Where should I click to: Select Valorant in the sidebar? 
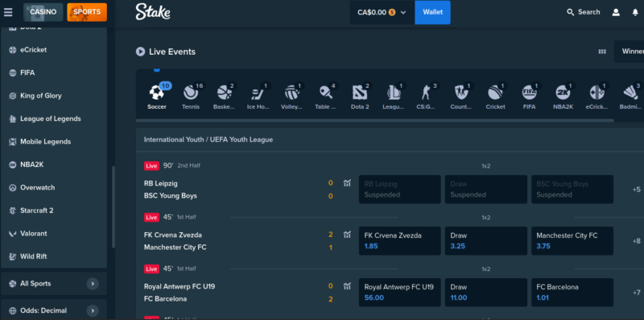pos(53,234)
